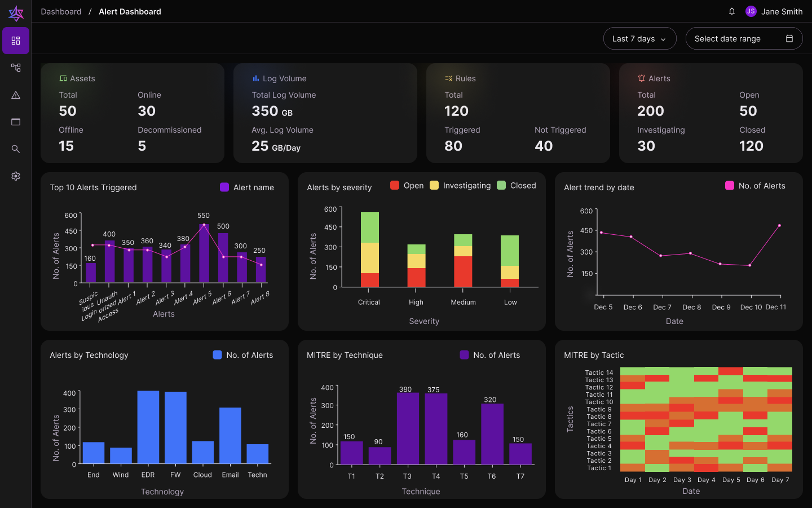Screen dimensions: 812x508
Task: Toggle the Open severity legend series
Action: point(407,185)
